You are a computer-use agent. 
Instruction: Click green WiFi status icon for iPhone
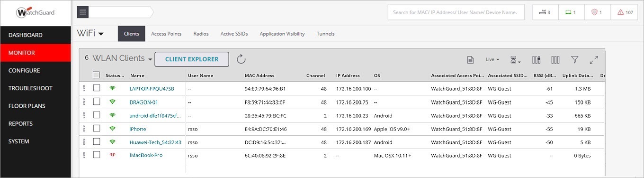[x=112, y=128]
